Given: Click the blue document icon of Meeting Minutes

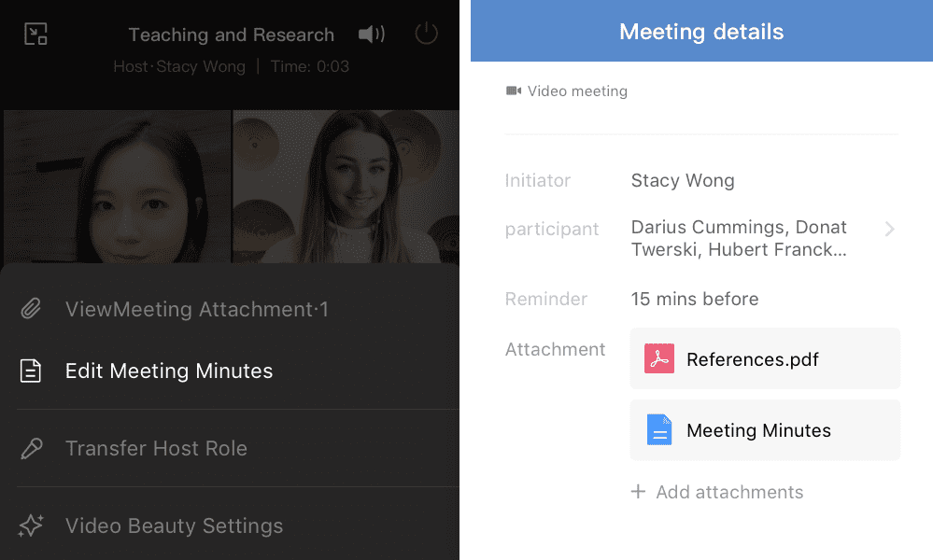Looking at the screenshot, I should [x=659, y=430].
